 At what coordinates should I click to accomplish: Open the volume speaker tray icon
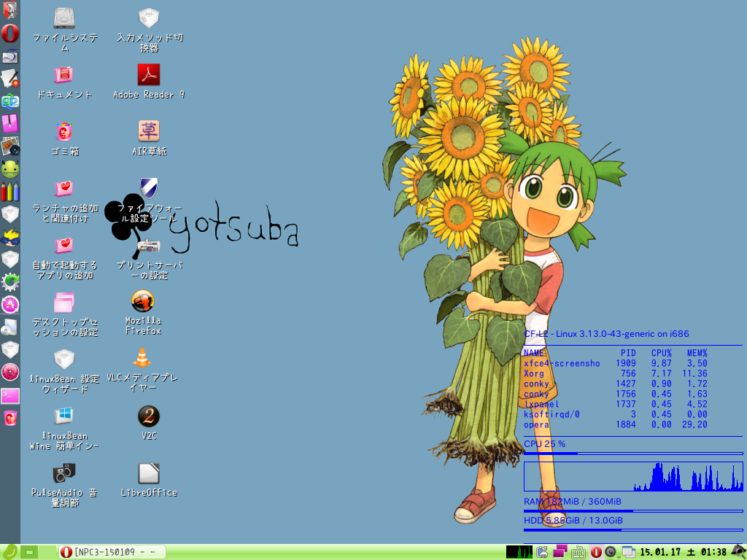(611, 552)
